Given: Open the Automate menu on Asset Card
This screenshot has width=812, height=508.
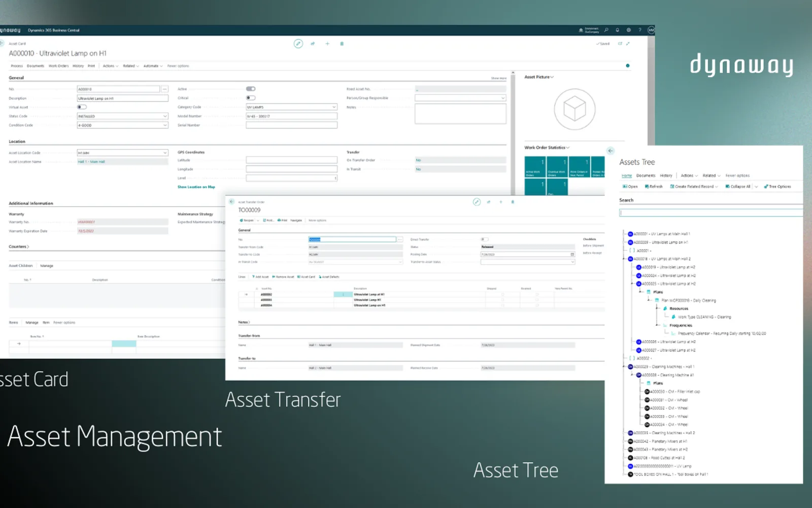Looking at the screenshot, I should (x=153, y=66).
